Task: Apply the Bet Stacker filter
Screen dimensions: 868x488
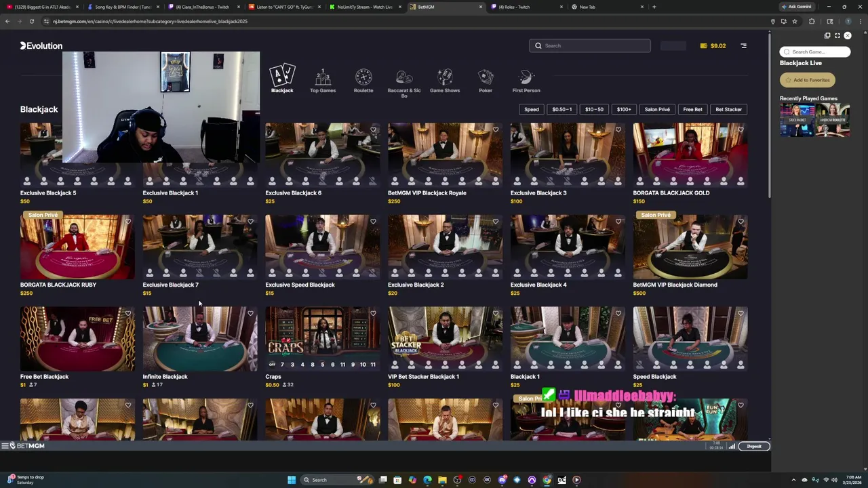Action: tap(729, 109)
